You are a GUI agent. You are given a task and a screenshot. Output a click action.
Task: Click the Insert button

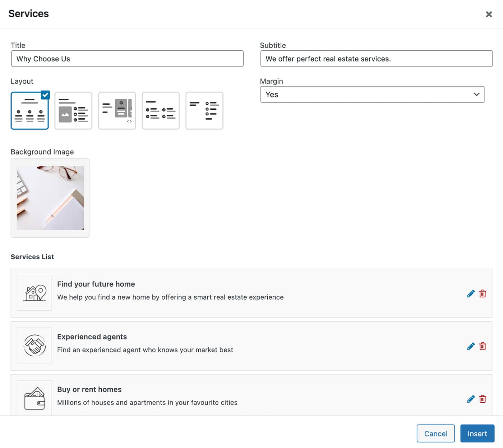pos(477,434)
